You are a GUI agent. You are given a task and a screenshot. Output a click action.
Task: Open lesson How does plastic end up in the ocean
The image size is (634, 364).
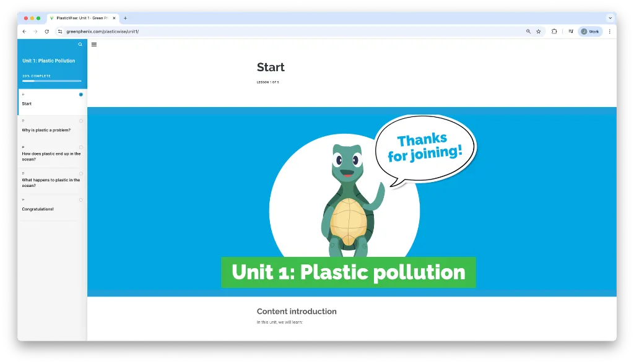[51, 157]
